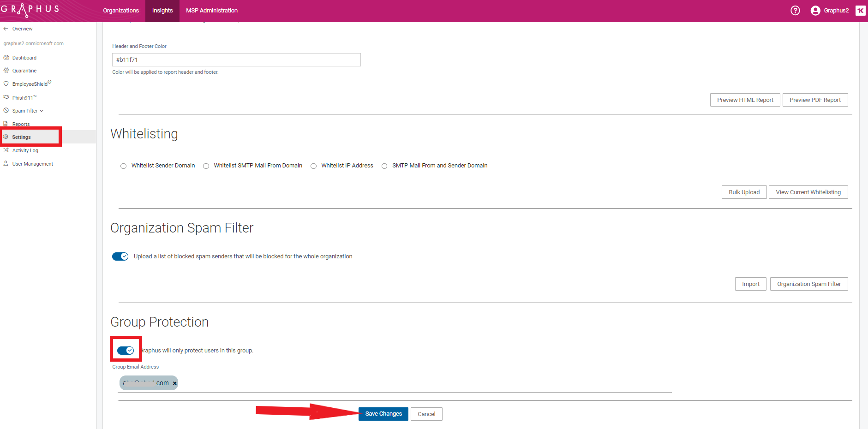
Task: Click the Kaseya logo icon in header
Action: [x=860, y=11]
